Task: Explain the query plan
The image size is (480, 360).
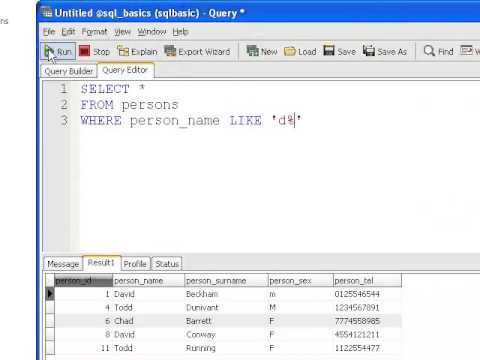Action: [137, 51]
